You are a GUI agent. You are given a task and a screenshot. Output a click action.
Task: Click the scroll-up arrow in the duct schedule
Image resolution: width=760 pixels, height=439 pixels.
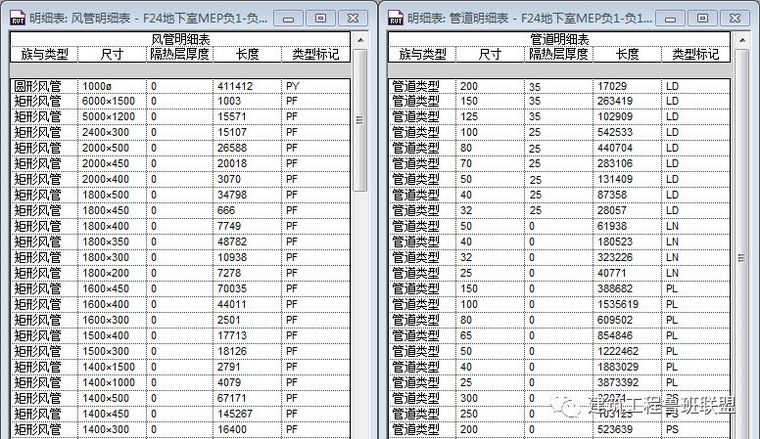[x=360, y=40]
